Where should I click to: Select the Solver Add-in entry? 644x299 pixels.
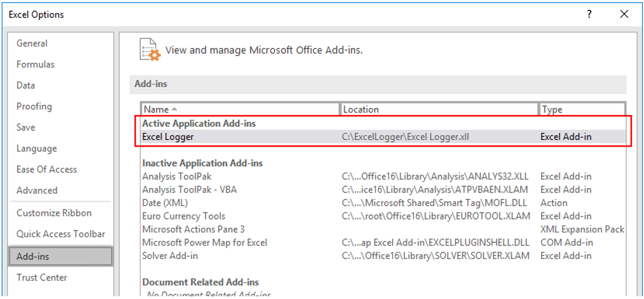[170, 255]
